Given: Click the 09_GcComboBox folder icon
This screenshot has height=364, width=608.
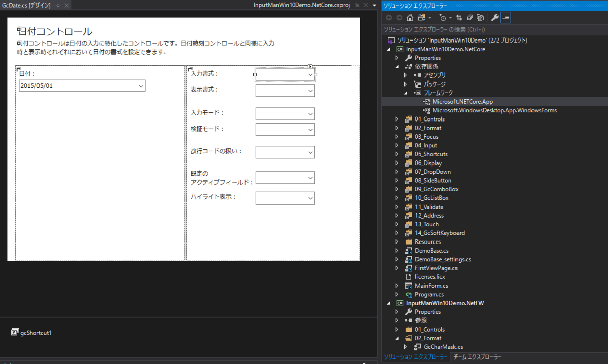Looking at the screenshot, I should click(x=409, y=189).
